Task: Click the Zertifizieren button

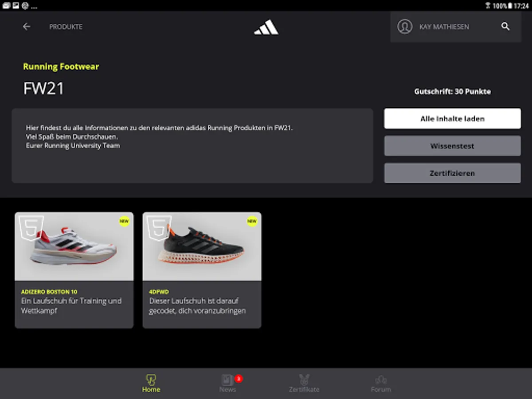Action: click(452, 173)
